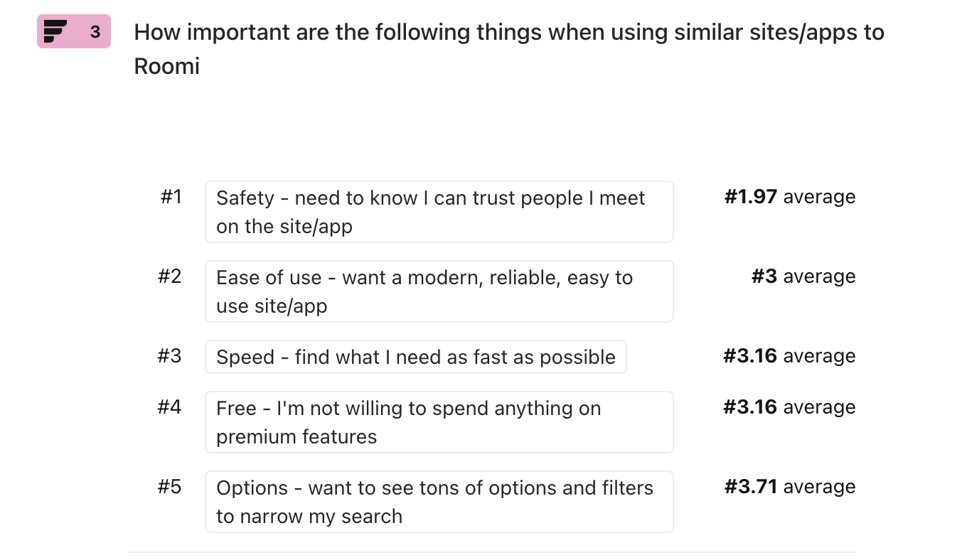Click the pink ranking question type icon
This screenshot has height=560, width=967.
pyautogui.click(x=55, y=31)
